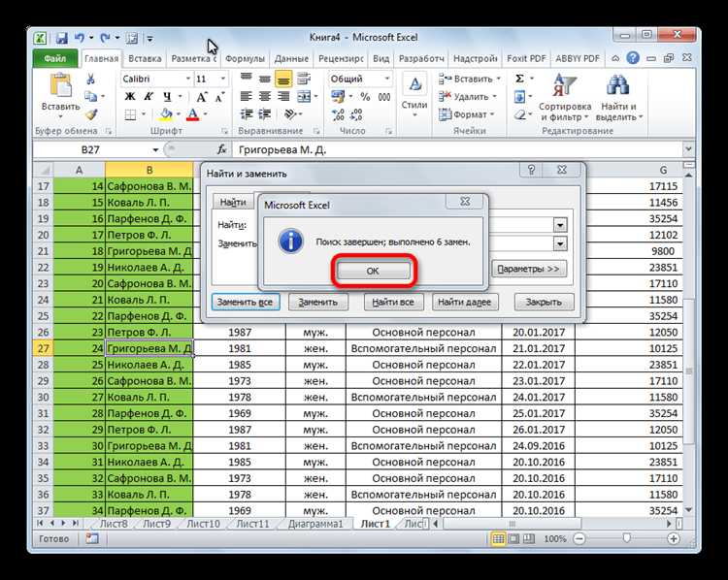Open the Styles (Стили) gallery

click(414, 95)
